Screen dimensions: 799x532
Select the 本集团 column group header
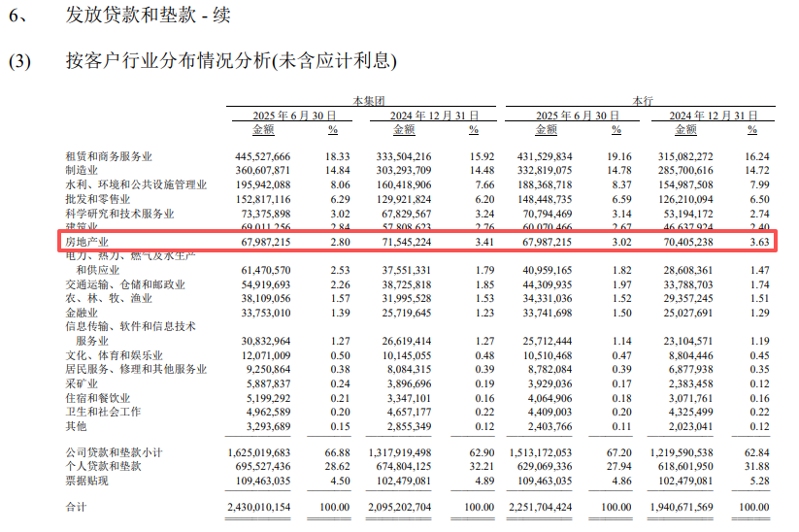(369, 101)
